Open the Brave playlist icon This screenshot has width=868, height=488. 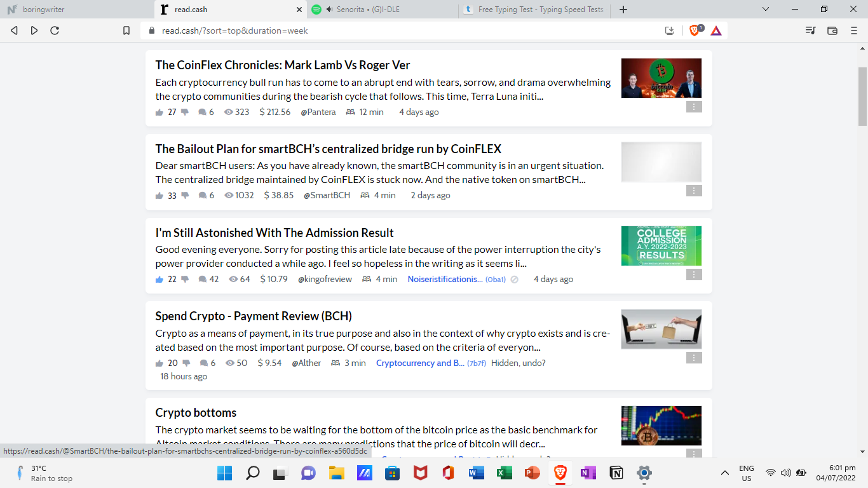[810, 30]
